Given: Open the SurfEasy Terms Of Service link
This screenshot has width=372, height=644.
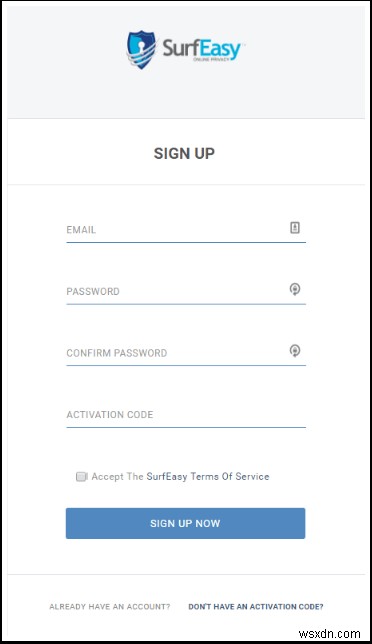Looking at the screenshot, I should click(x=208, y=476).
